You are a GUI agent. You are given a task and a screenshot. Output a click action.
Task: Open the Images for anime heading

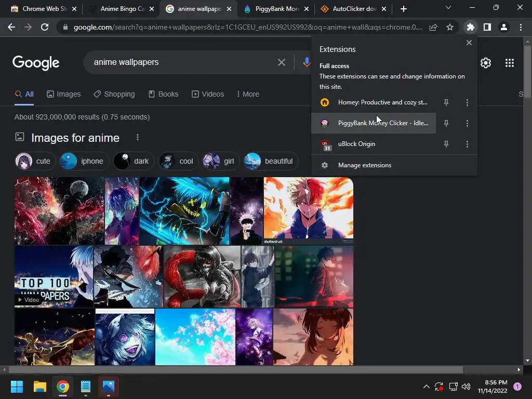point(75,138)
